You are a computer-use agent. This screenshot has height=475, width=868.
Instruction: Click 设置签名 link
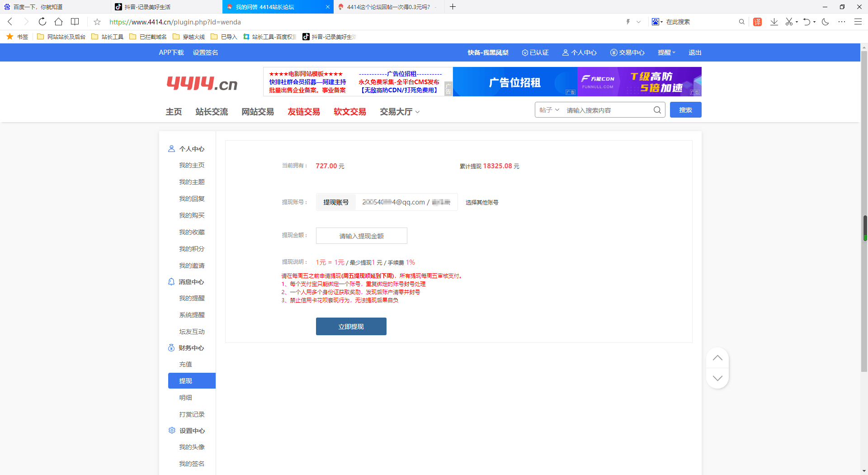[205, 52]
